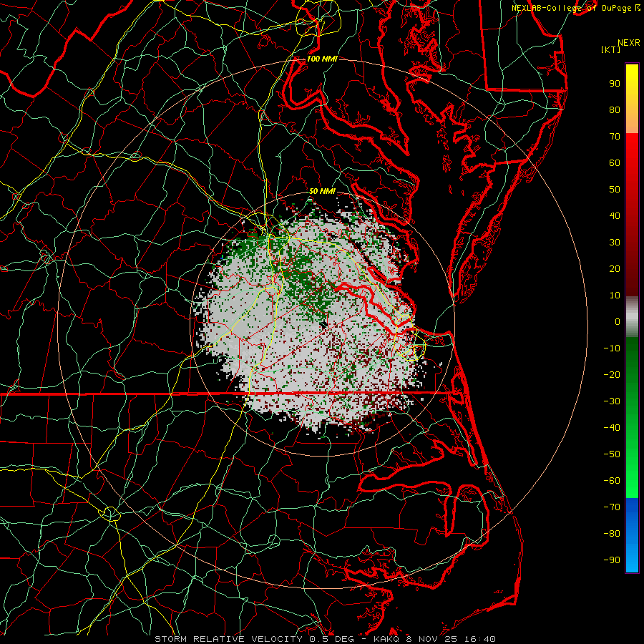Click the -40 value on the velocity scale
644x644 pixels.
pyautogui.click(x=612, y=428)
